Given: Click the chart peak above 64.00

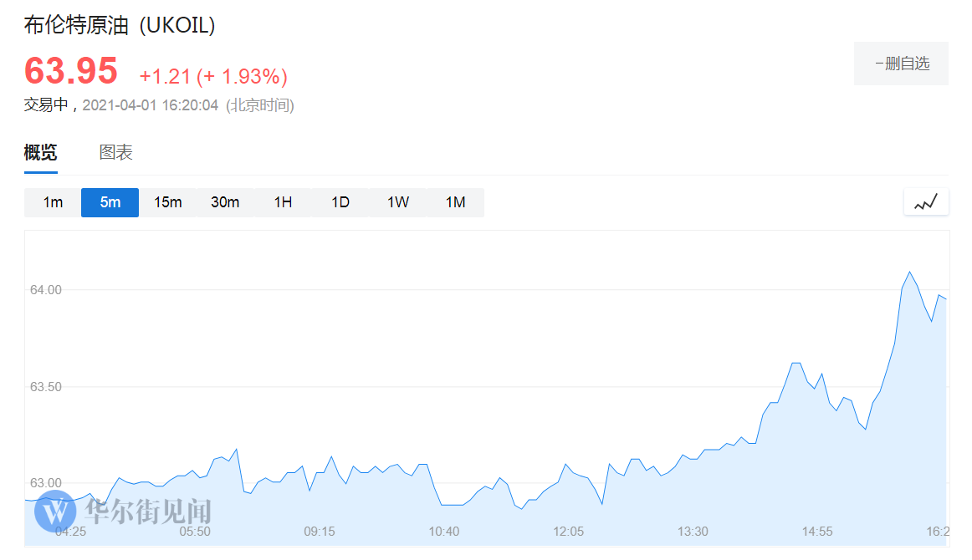Looking at the screenshot, I should coord(909,272).
